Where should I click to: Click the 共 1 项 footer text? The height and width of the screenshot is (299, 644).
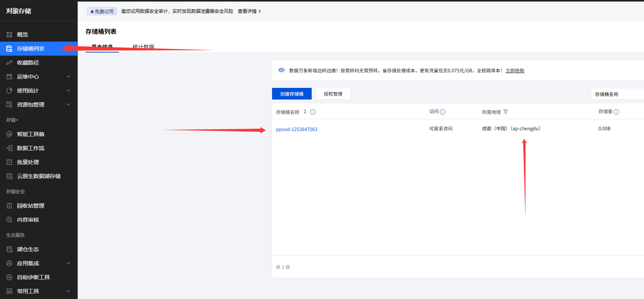(283, 267)
